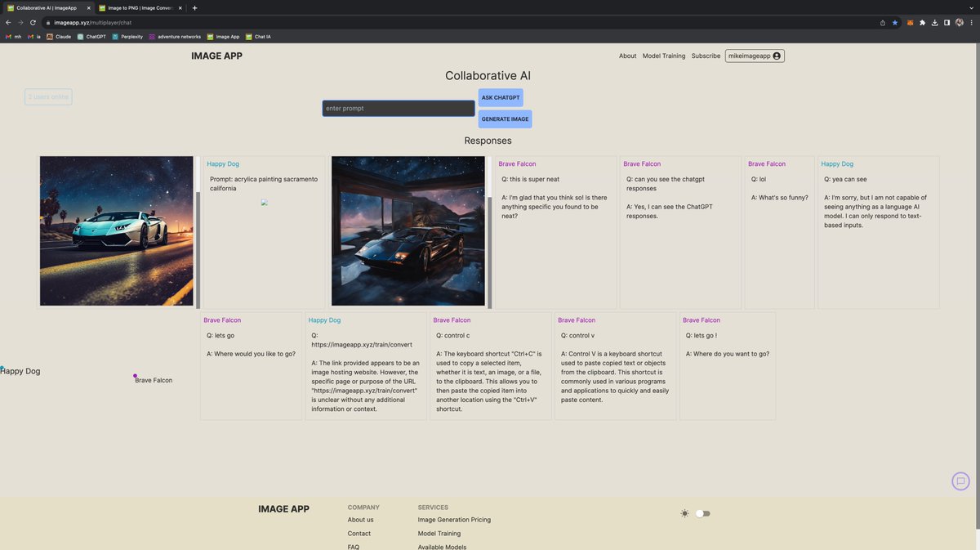Click the enter prompt input field
The width and height of the screenshot is (980, 550).
tap(399, 109)
